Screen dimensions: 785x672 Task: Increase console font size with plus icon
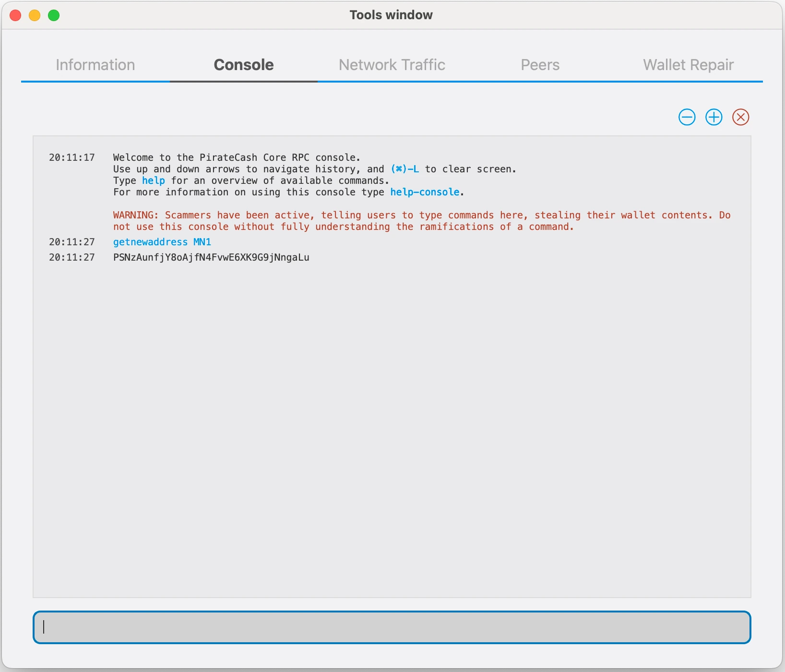[x=714, y=117]
